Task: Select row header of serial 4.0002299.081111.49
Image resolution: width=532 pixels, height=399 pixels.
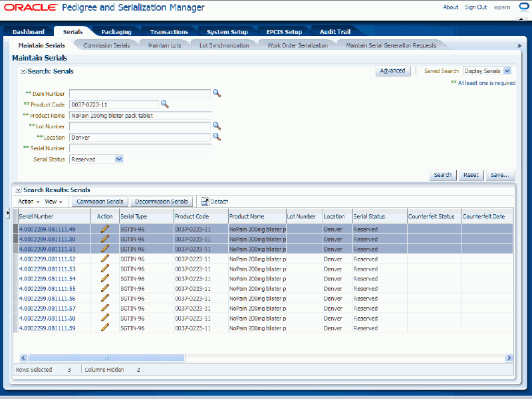Action: [x=15, y=229]
